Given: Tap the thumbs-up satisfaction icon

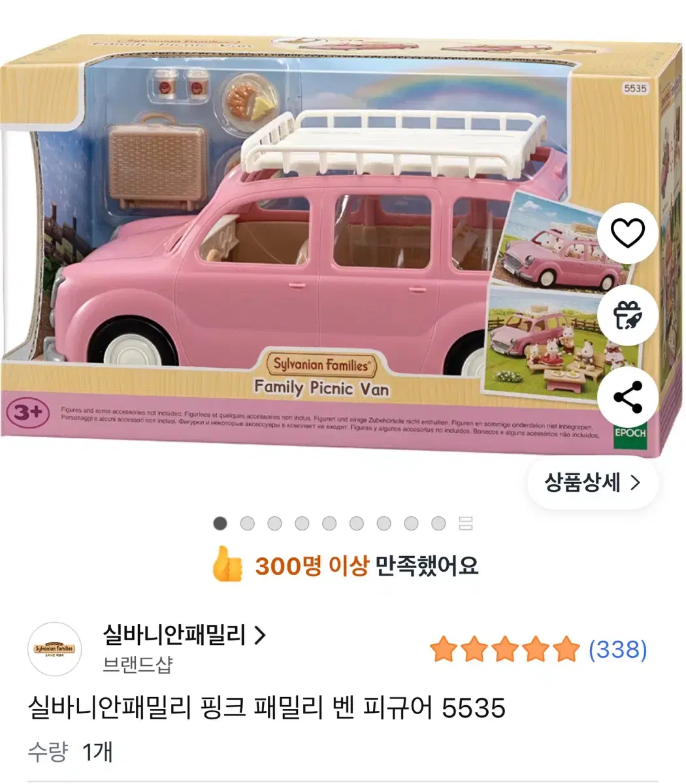Looking at the screenshot, I should (x=227, y=565).
